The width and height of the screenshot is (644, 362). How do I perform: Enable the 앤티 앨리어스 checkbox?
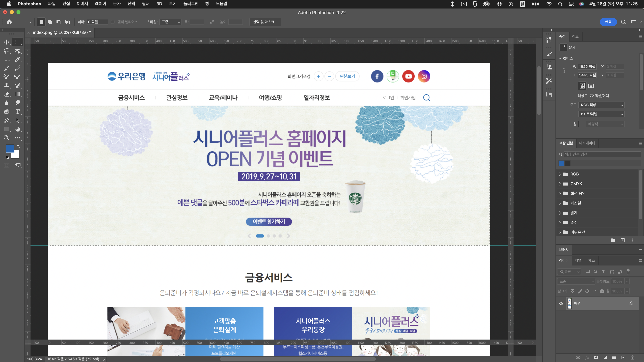[x=113, y=22]
